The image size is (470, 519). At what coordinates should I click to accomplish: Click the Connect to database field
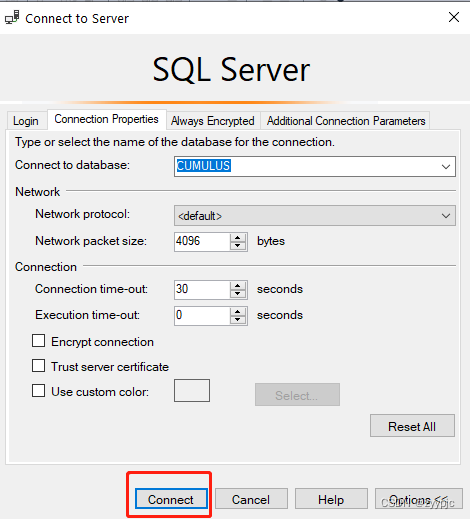pos(315,166)
